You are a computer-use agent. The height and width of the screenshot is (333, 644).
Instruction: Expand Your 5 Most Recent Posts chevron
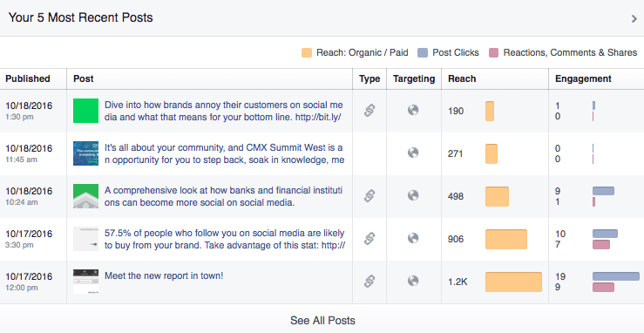[x=634, y=18]
